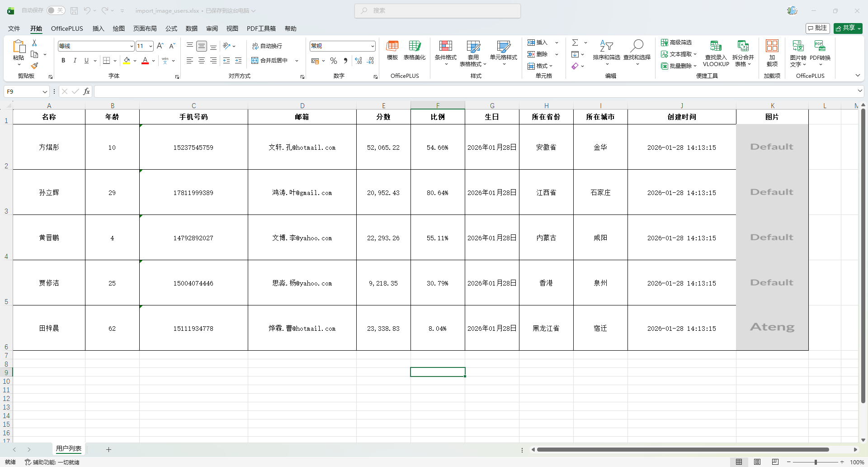Expand the Name Box dropdown arrow

coord(45,92)
